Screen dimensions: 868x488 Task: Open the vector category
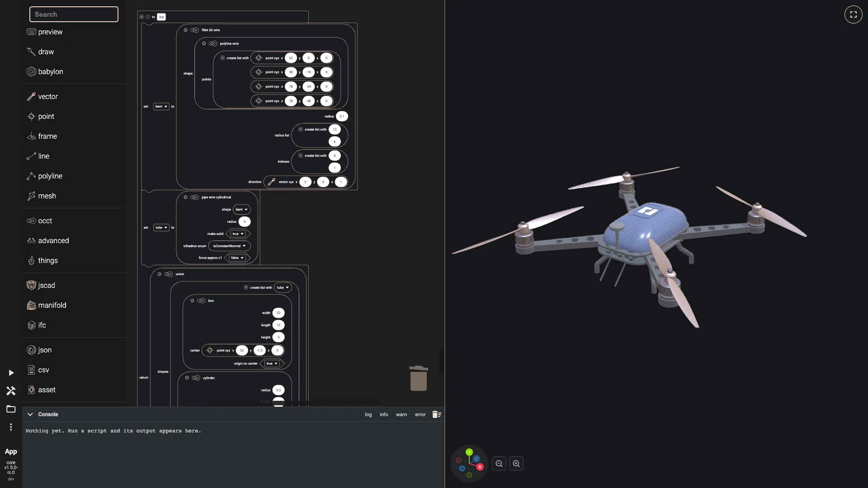pyautogui.click(x=74, y=96)
